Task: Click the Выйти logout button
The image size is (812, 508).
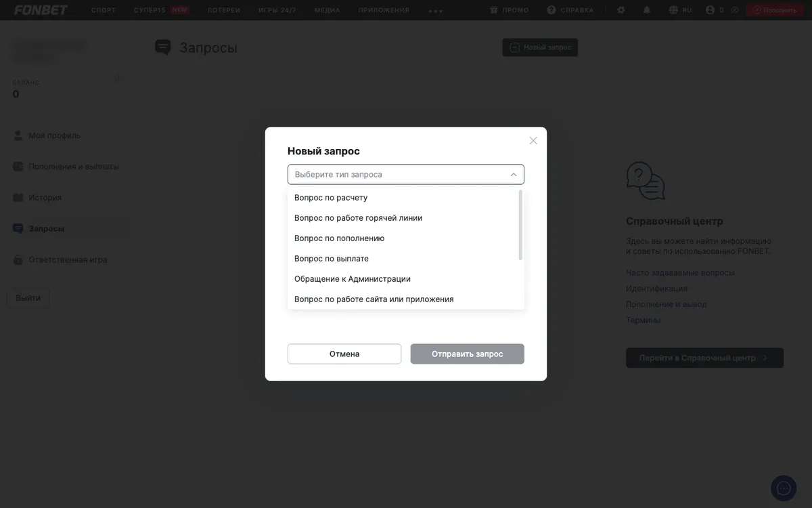Action: (x=28, y=298)
